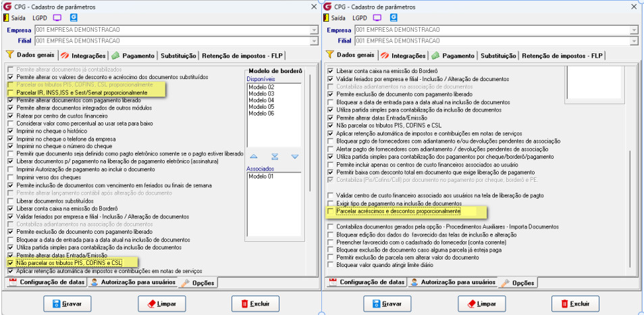Select Modelo 06 in Disponíveis list

pyautogui.click(x=261, y=114)
